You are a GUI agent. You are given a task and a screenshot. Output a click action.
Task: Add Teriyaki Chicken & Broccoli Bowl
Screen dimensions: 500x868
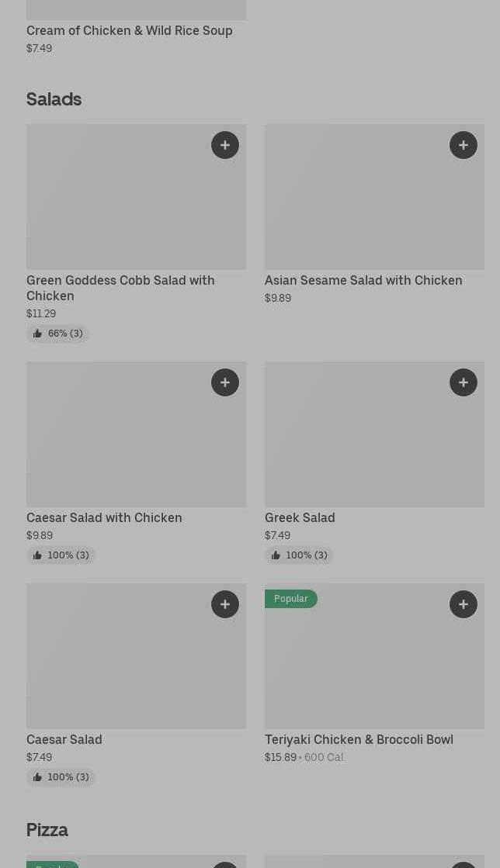click(x=464, y=604)
